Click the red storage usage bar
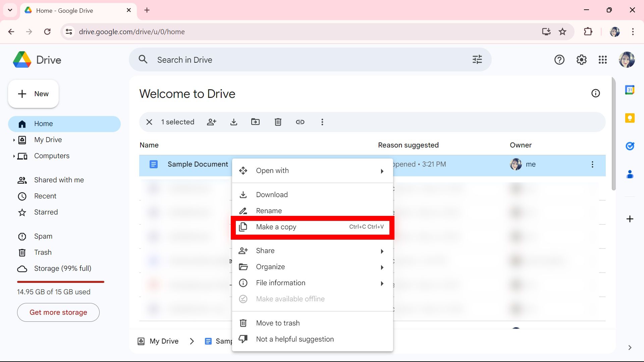The height and width of the screenshot is (362, 644). point(60,282)
